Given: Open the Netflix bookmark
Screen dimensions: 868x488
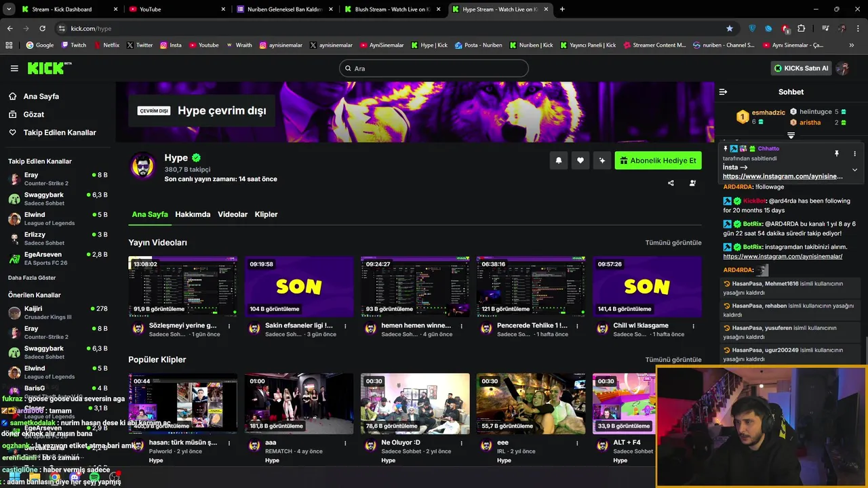Looking at the screenshot, I should (x=106, y=45).
